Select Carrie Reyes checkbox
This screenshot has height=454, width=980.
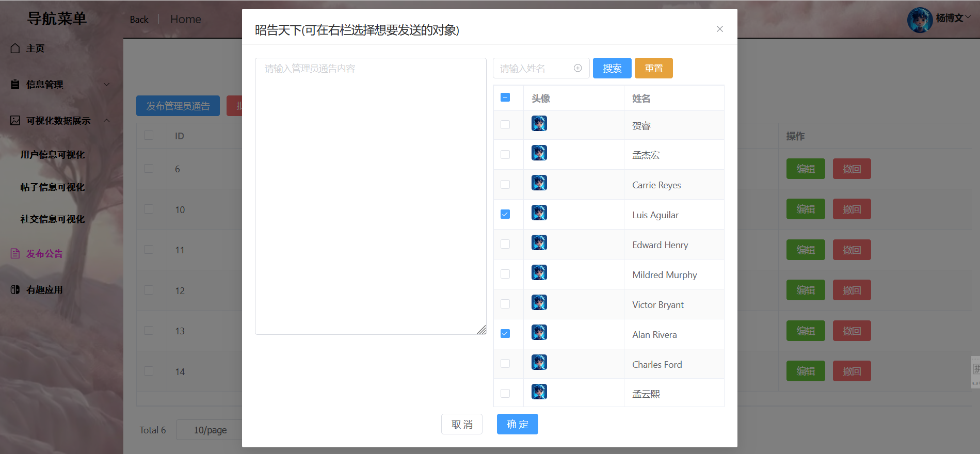pos(505,184)
